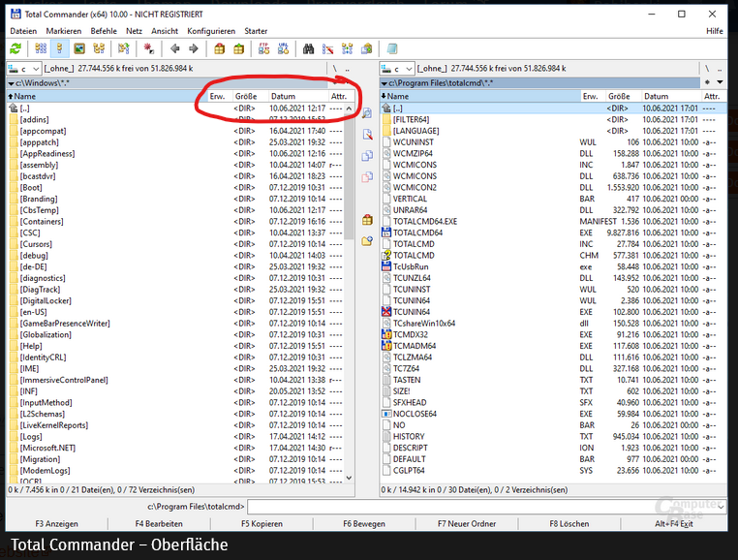Open the Hilfe menu
Screen dimensions: 738x560
[x=714, y=31]
